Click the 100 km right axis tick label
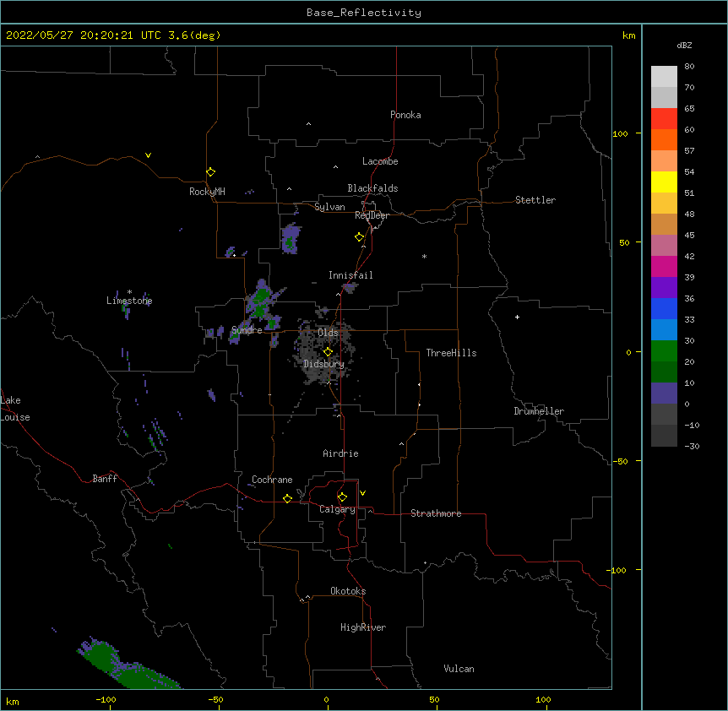Image resolution: width=728 pixels, height=711 pixels. (620, 133)
